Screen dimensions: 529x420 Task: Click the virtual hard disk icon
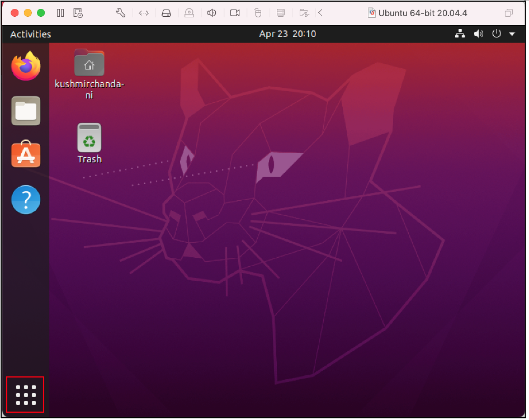click(166, 12)
